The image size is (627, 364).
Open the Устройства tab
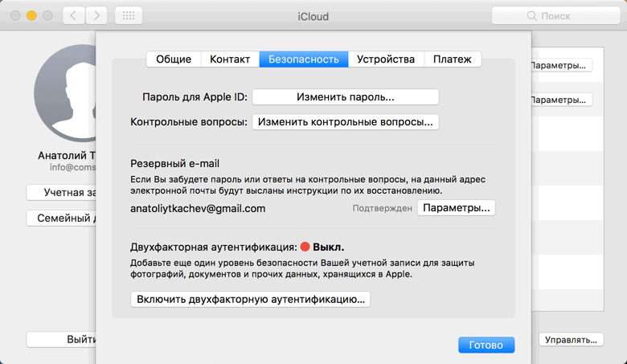pyautogui.click(x=386, y=59)
